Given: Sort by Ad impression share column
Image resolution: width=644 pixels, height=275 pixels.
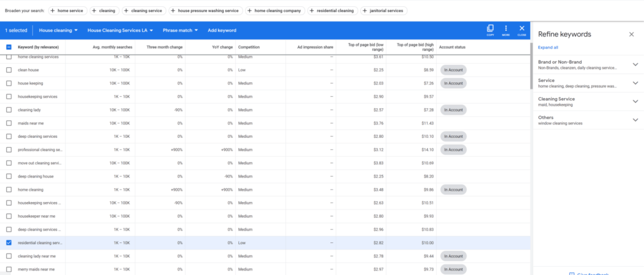Looking at the screenshot, I should click(315, 47).
